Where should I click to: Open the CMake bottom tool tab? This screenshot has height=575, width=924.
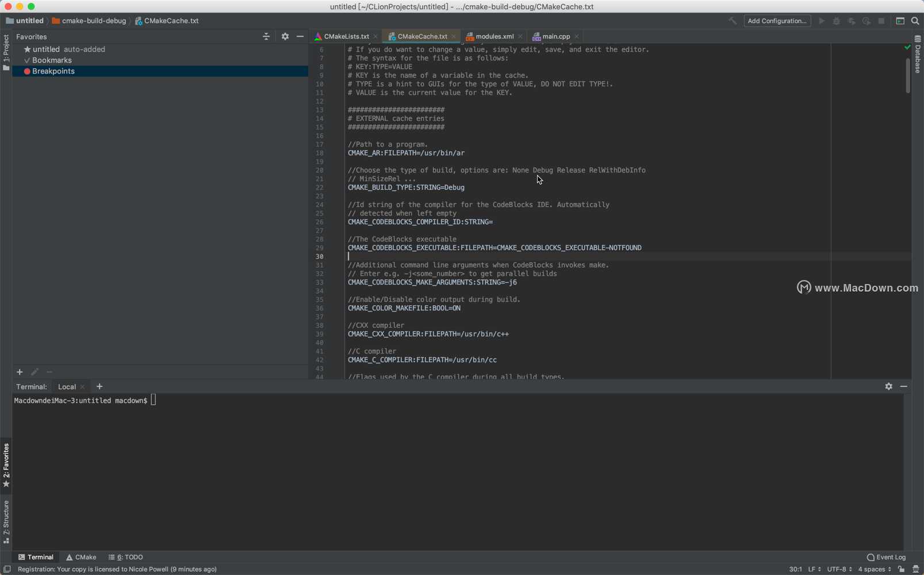(x=81, y=557)
